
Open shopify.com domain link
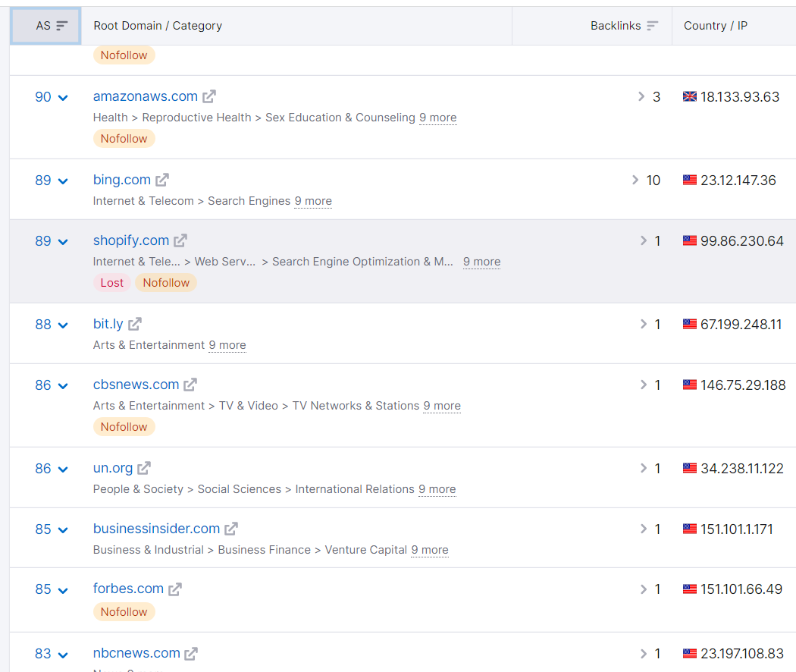(x=131, y=240)
